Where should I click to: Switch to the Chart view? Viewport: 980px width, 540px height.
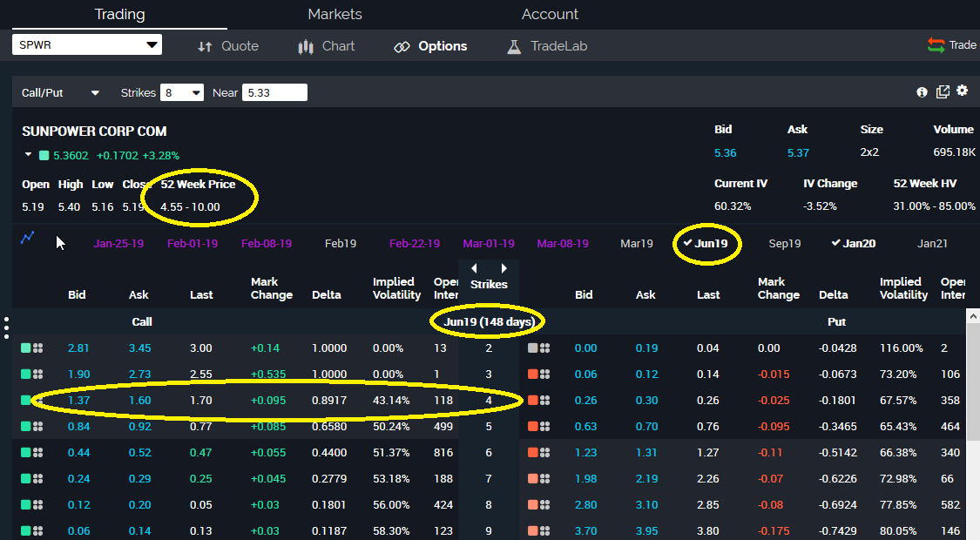pos(327,46)
